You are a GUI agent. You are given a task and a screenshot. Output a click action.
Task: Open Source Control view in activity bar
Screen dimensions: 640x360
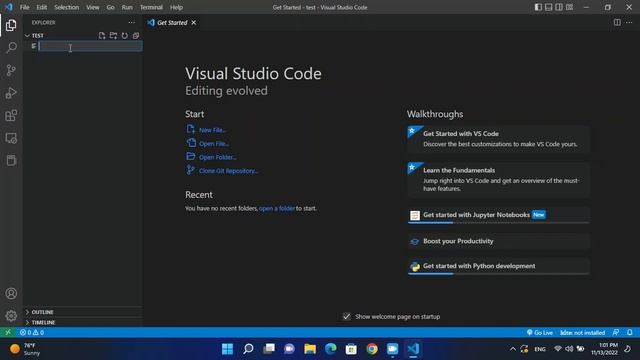click(11, 70)
